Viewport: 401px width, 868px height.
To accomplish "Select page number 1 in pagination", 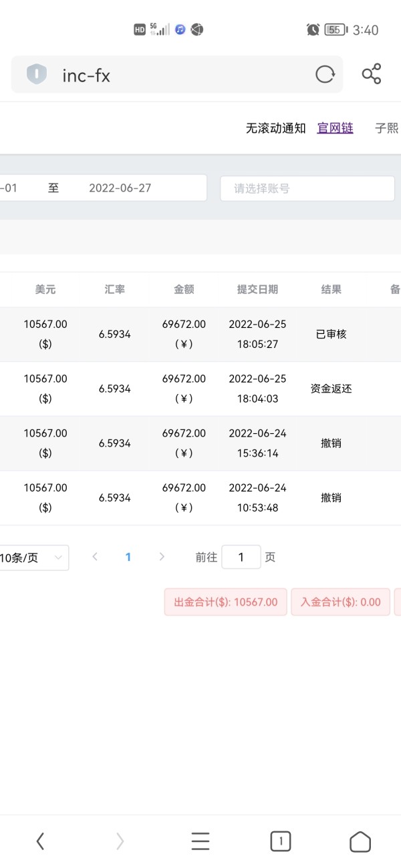I will pyautogui.click(x=128, y=557).
